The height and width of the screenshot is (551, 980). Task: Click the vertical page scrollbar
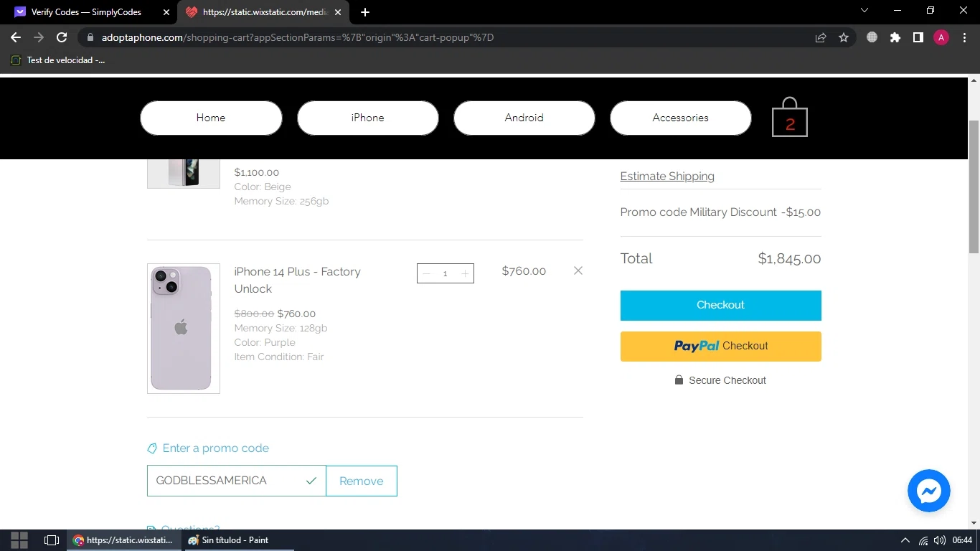pos(974,187)
